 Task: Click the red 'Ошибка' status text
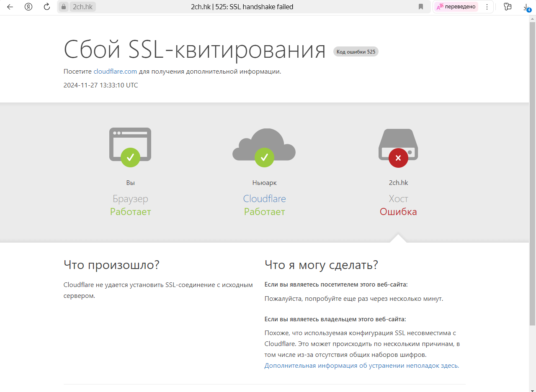398,212
